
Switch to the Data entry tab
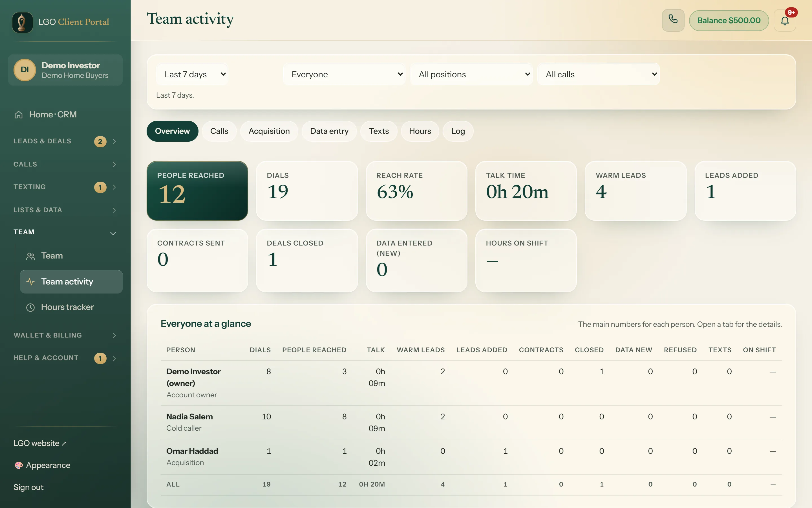pos(329,131)
